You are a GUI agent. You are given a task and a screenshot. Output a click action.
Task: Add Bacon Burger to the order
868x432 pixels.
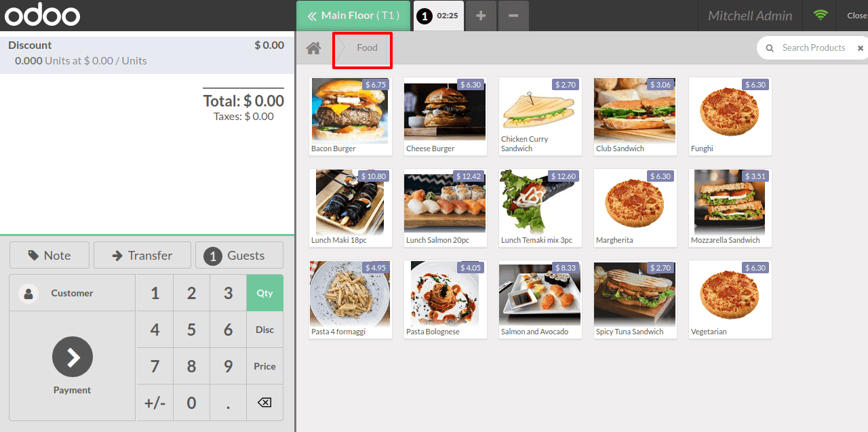pyautogui.click(x=351, y=117)
